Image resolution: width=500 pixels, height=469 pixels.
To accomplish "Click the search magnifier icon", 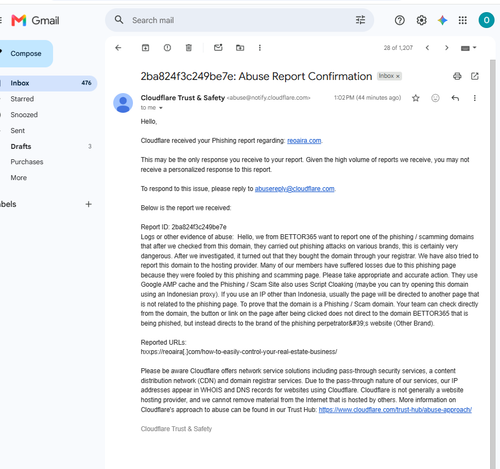I will coord(119,20).
